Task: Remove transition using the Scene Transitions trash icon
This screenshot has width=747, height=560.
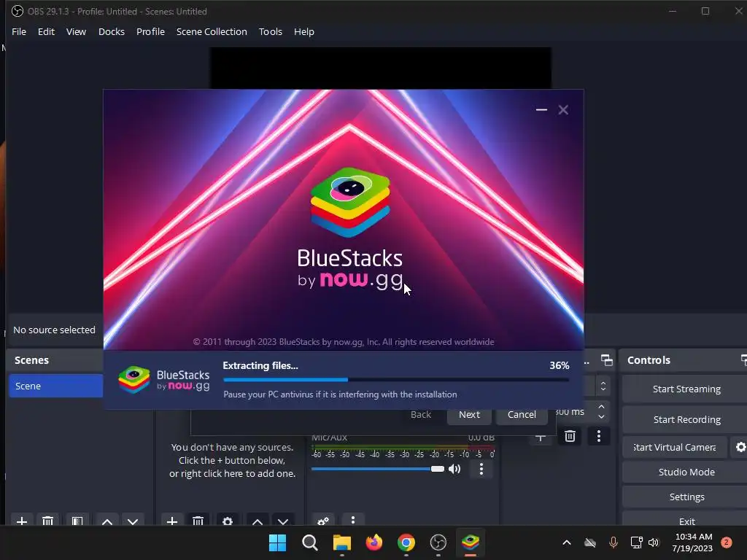Action: tap(570, 436)
